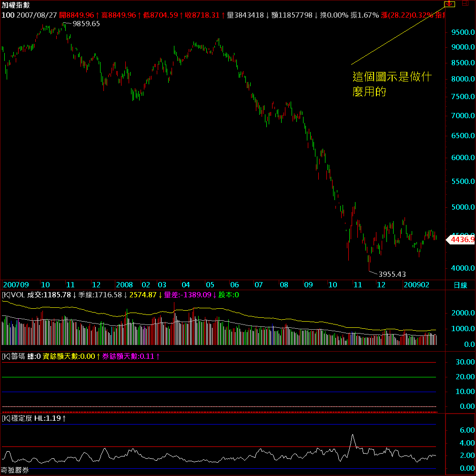Click the 季線 value in volume header

(101, 295)
